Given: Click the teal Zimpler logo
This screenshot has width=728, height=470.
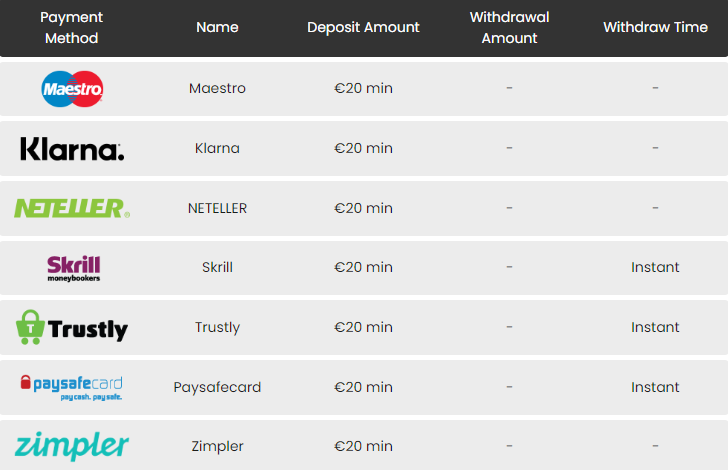Looking at the screenshot, I should point(72,446).
